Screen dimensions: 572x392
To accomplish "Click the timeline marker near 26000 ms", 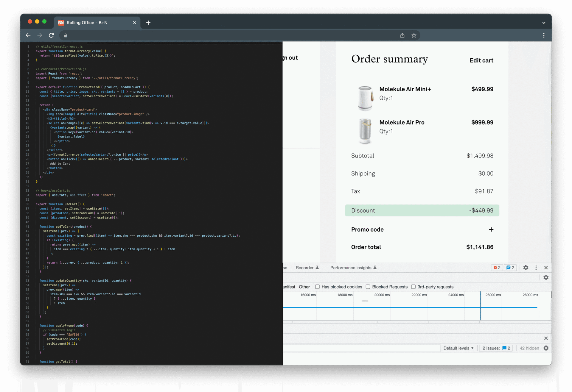I will tap(481, 306).
